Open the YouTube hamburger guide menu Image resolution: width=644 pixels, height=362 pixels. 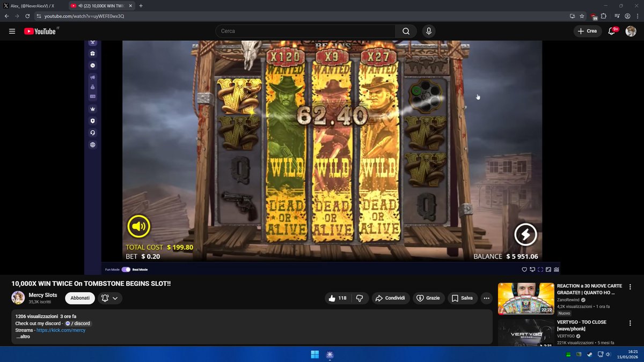(12, 31)
